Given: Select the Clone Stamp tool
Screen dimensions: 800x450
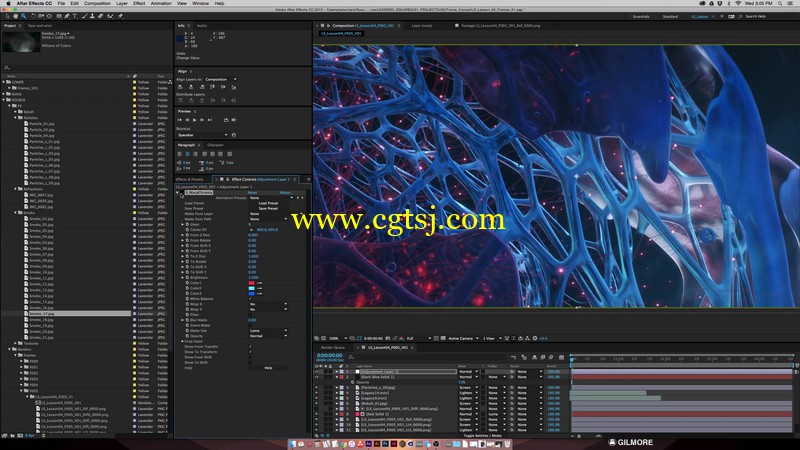Looking at the screenshot, I should pos(92,16).
